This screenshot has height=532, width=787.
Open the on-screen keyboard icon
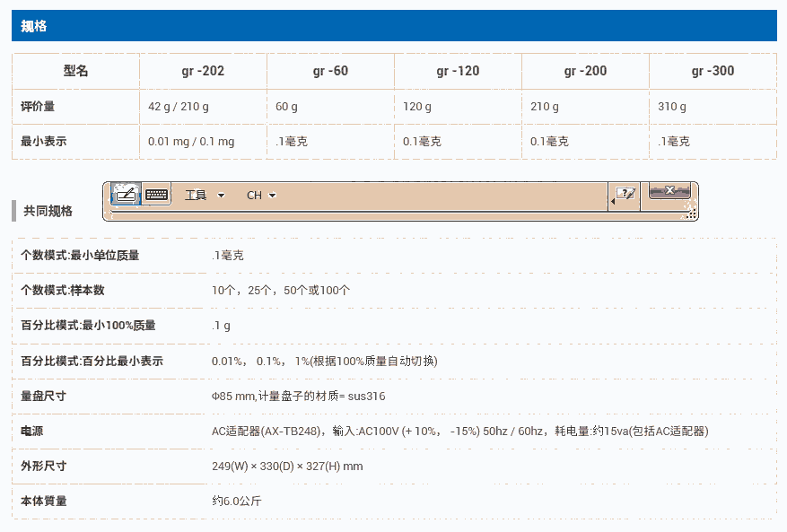[157, 195]
